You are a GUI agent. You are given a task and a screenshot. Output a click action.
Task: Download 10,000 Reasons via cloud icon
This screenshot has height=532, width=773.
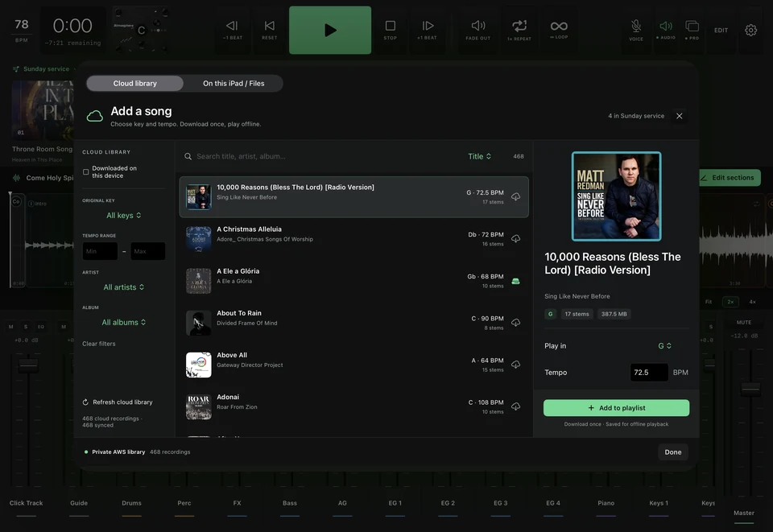(x=515, y=196)
